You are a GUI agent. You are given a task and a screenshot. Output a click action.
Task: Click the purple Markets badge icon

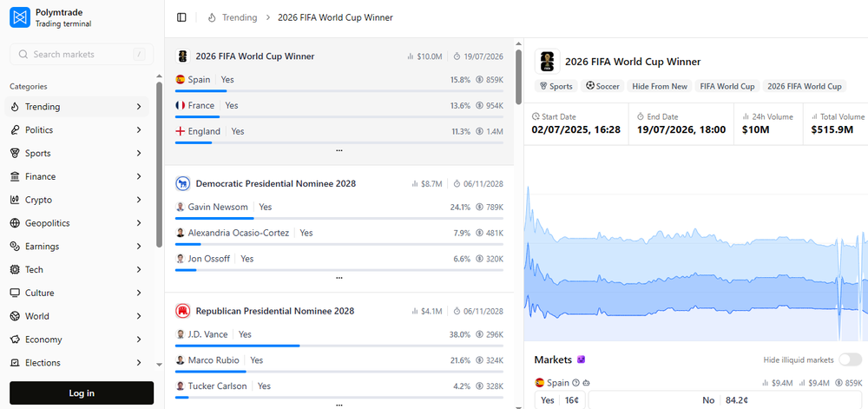point(582,360)
